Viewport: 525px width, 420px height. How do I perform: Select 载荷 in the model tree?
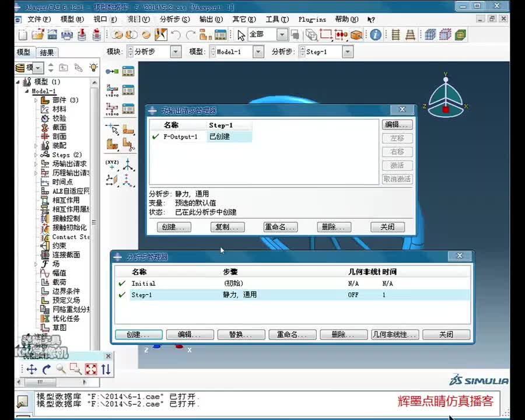click(60, 282)
